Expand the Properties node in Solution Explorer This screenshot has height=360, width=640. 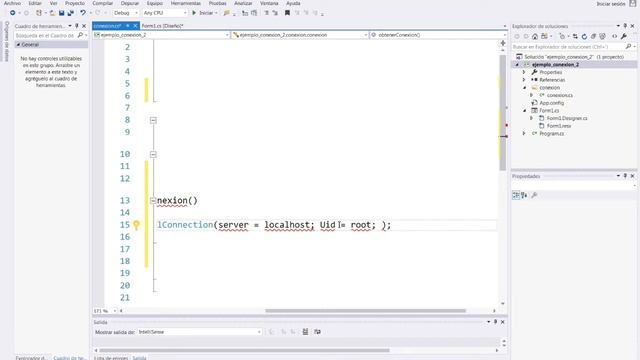pyautogui.click(x=524, y=72)
